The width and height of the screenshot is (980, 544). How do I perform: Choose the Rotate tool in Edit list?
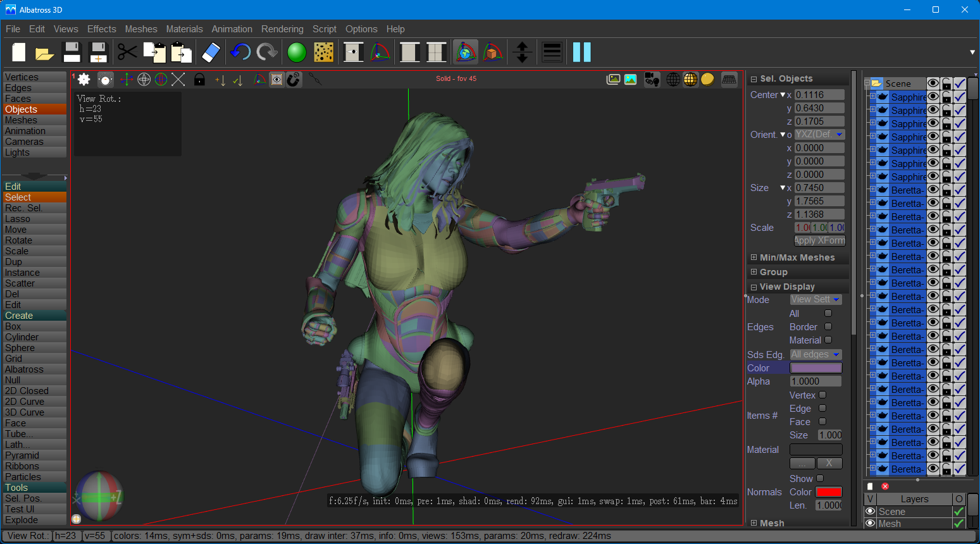[x=35, y=240]
